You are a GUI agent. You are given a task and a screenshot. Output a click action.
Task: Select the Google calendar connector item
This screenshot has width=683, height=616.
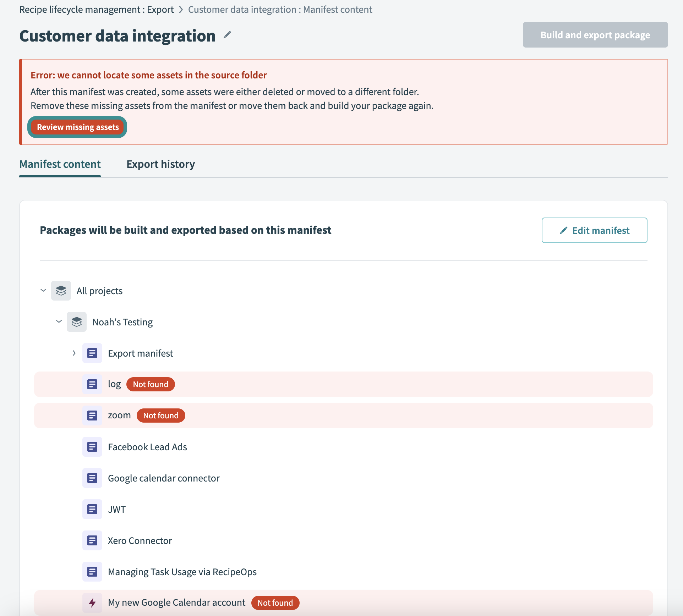coord(164,478)
